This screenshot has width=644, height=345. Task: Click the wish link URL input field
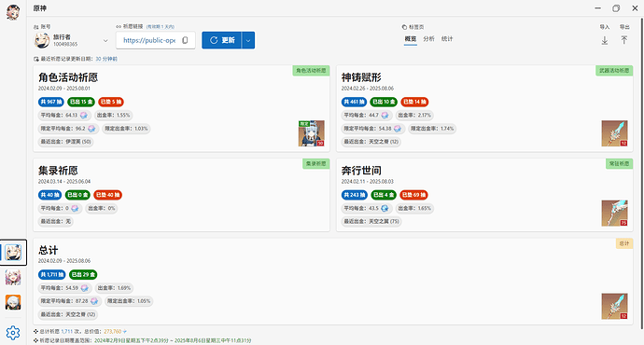coord(156,40)
